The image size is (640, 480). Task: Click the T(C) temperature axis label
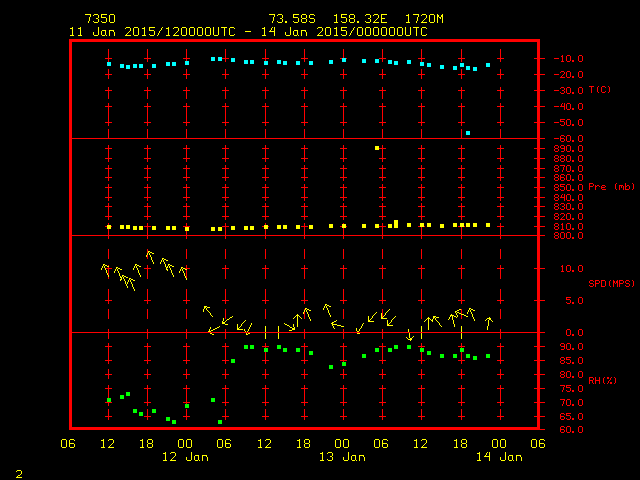coord(600,90)
